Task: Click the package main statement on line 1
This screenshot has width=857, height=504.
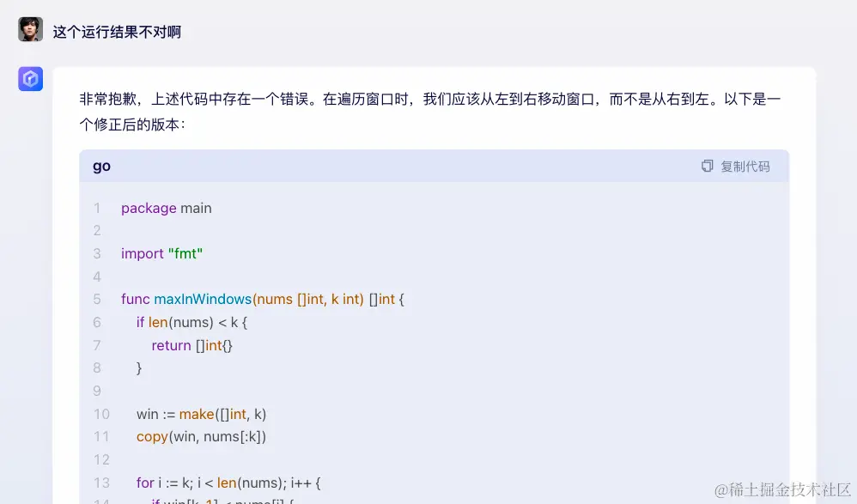Action: click(x=166, y=208)
